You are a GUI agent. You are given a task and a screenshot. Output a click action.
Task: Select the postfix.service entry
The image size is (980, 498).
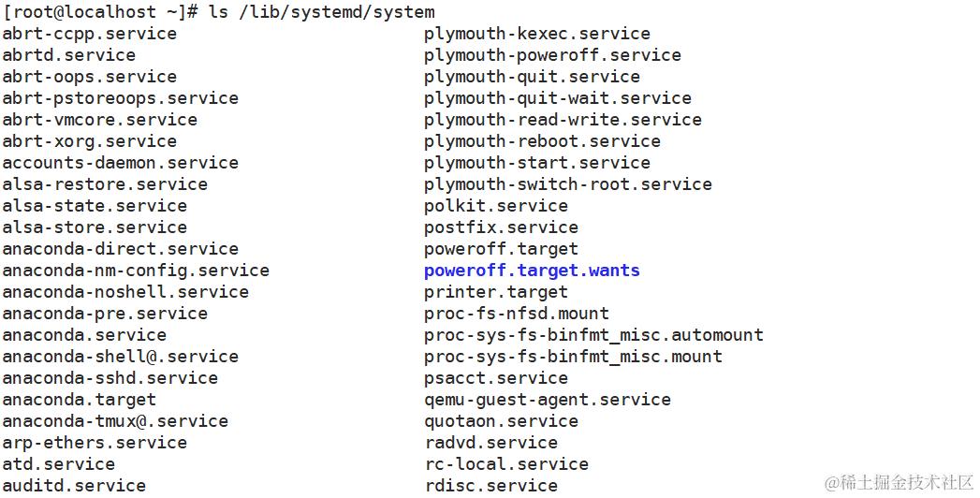pos(501,227)
